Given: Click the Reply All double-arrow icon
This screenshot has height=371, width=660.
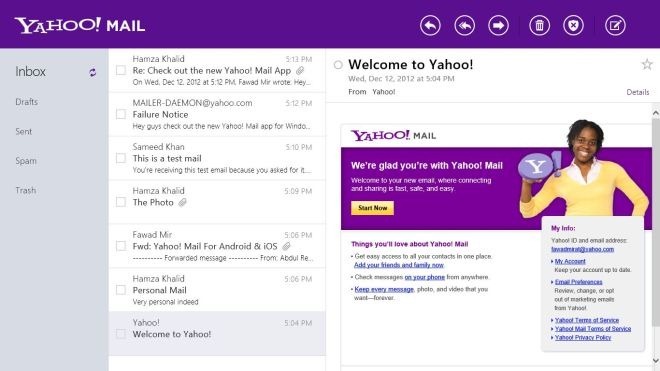Looking at the screenshot, I should click(465, 26).
